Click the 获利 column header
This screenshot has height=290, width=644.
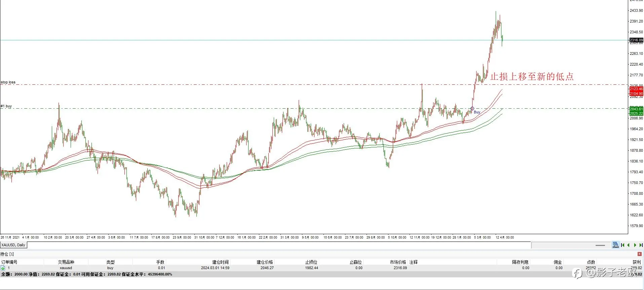pyautogui.click(x=637, y=262)
